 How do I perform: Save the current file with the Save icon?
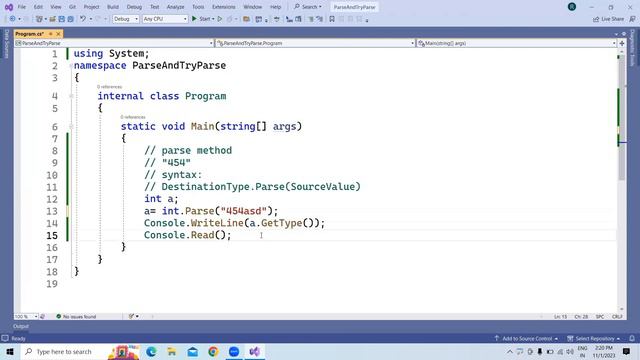pos(61,19)
